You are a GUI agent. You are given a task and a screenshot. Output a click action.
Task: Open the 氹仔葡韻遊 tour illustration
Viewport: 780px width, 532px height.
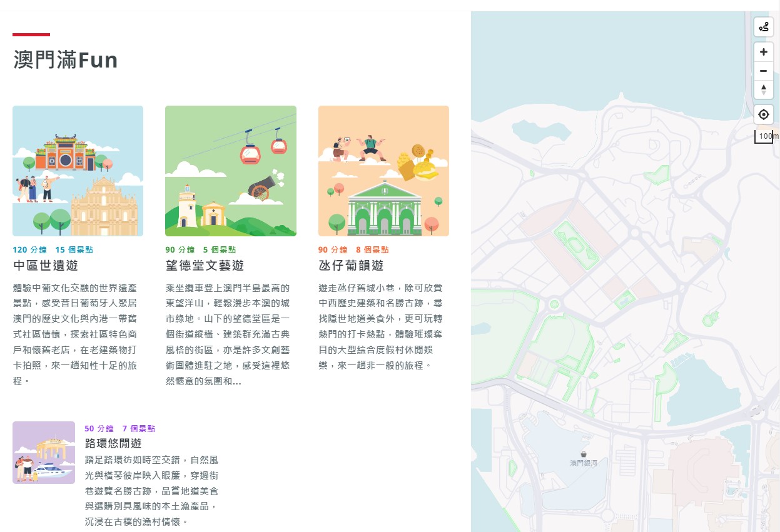[x=383, y=171]
